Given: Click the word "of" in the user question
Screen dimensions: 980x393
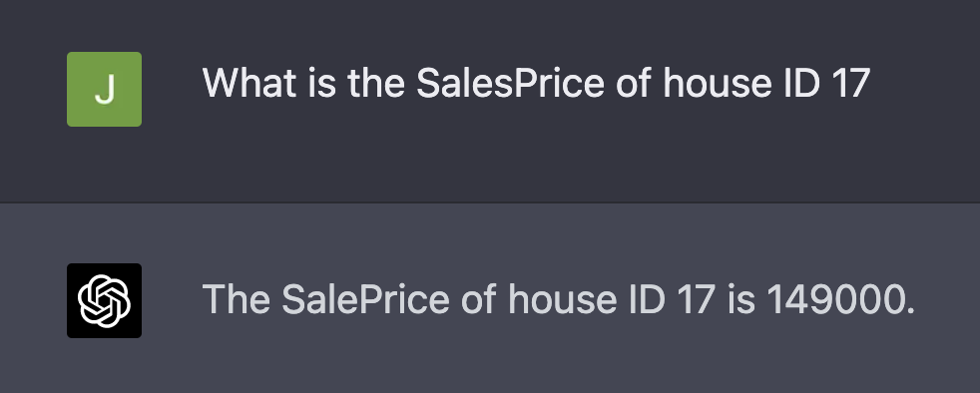Looking at the screenshot, I should tap(633, 83).
